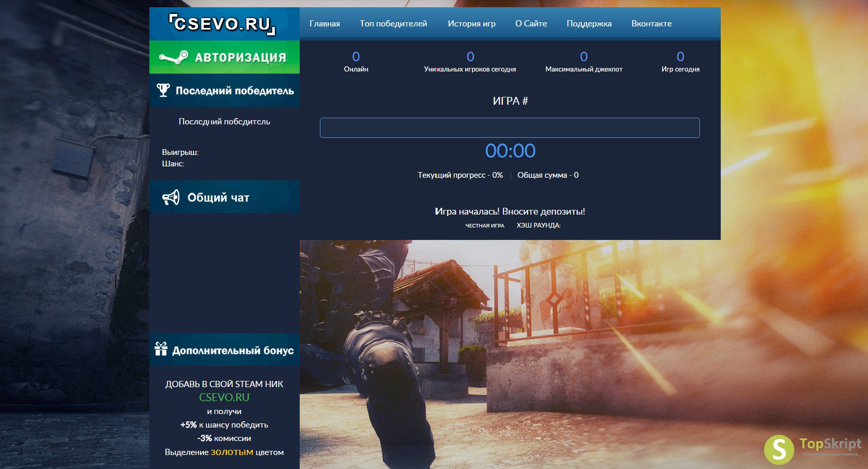This screenshot has height=469, width=868.
Task: Click the Уникальных игроков сегодня counter
Action: [470, 62]
